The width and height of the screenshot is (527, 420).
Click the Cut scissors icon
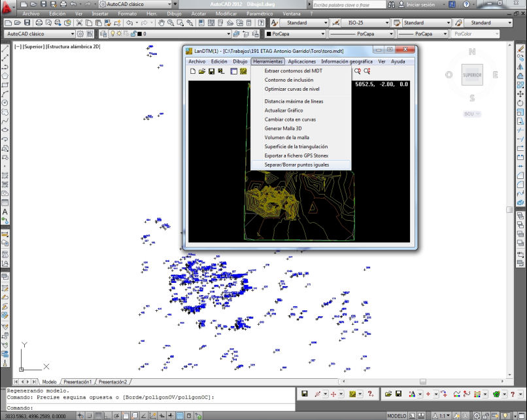point(79,23)
